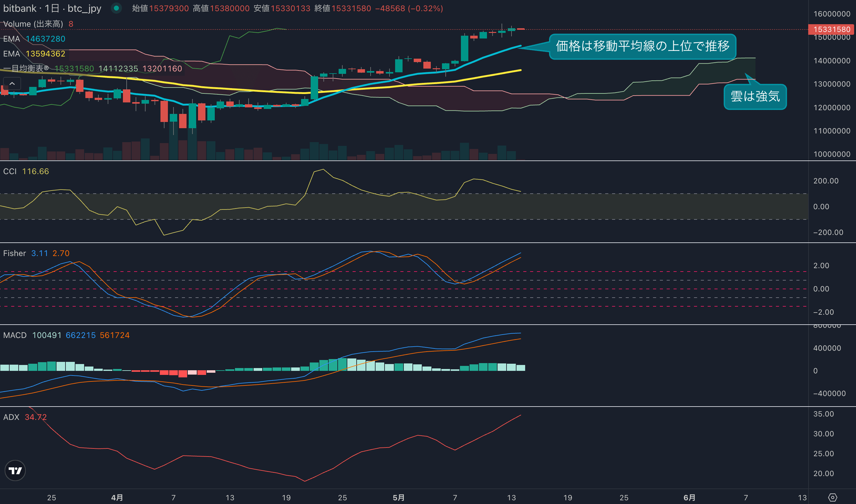
Task: Select the cyan EMA 14637280 legend
Action: [x=34, y=39]
